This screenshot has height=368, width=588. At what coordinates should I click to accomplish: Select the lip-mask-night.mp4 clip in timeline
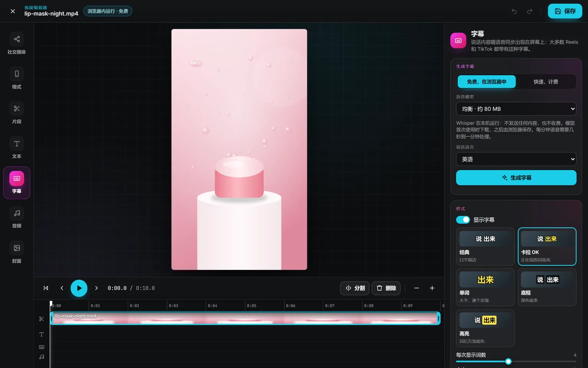(245, 319)
